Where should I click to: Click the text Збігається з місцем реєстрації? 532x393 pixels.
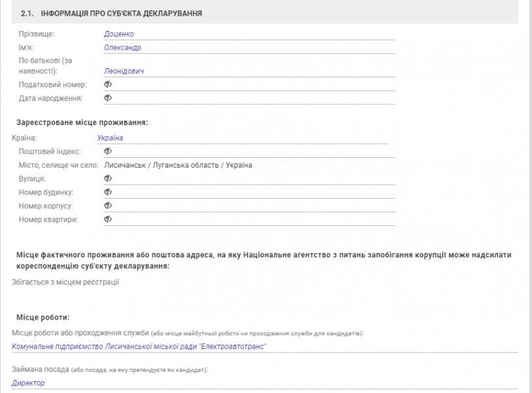click(x=65, y=282)
